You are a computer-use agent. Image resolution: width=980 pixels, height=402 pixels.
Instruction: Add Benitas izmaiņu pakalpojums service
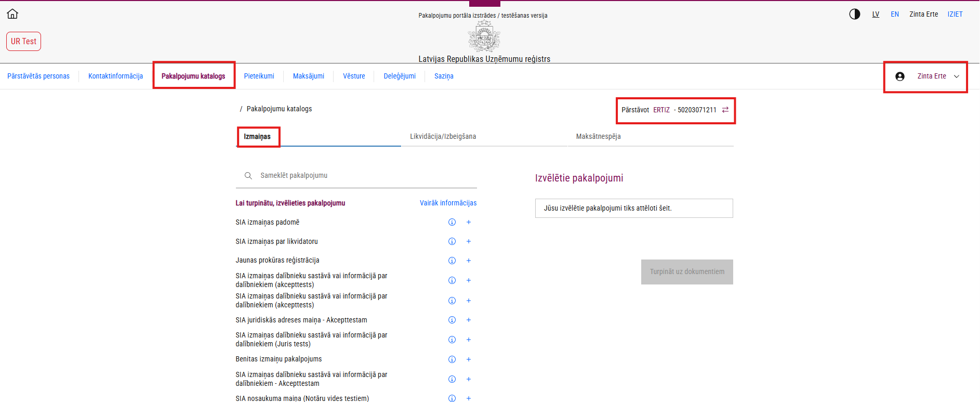(469, 359)
